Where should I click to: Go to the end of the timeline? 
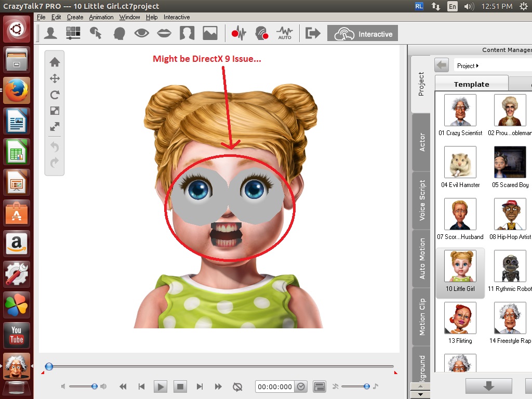tap(199, 387)
